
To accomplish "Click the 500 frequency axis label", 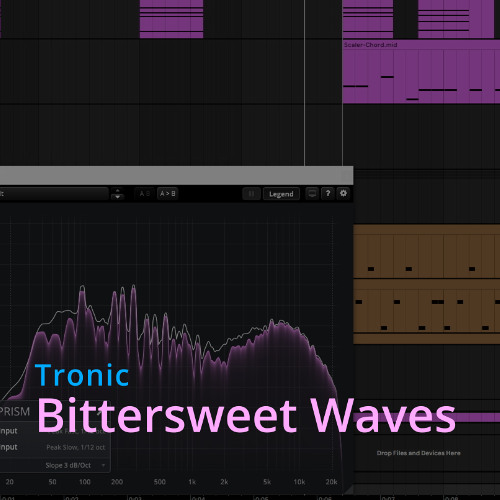I will [160, 482].
